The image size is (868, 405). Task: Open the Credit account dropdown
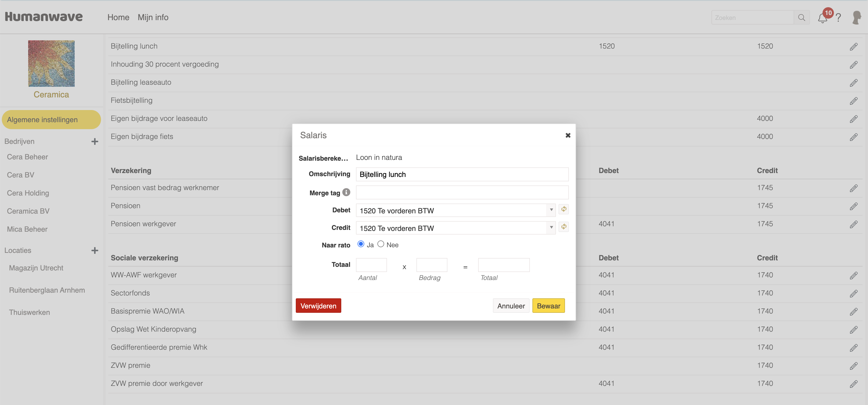coord(455,228)
